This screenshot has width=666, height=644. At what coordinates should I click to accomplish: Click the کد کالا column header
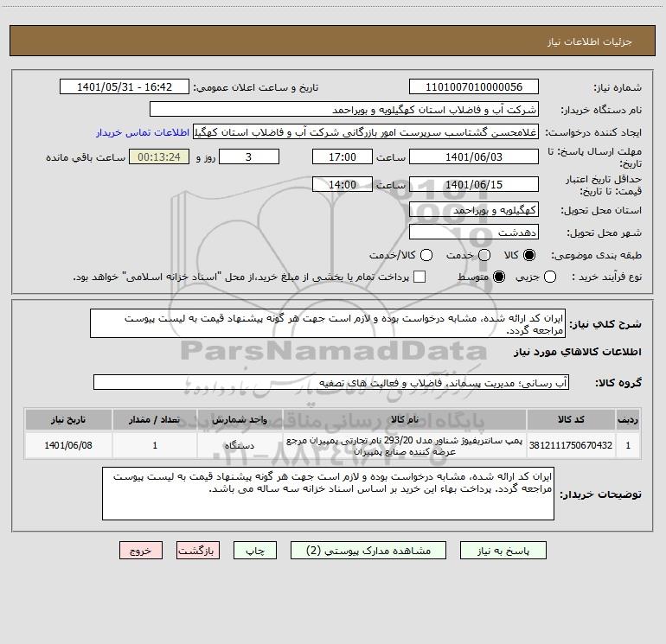(x=571, y=420)
